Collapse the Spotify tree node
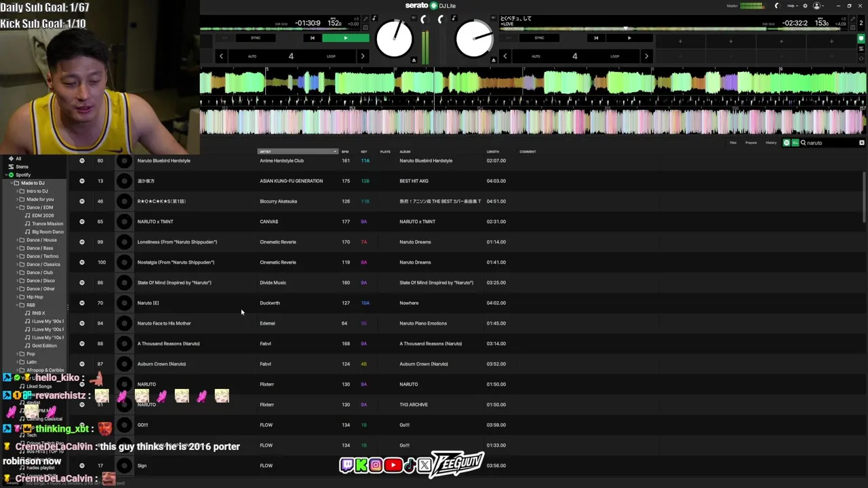The image size is (868, 488). click(x=5, y=175)
